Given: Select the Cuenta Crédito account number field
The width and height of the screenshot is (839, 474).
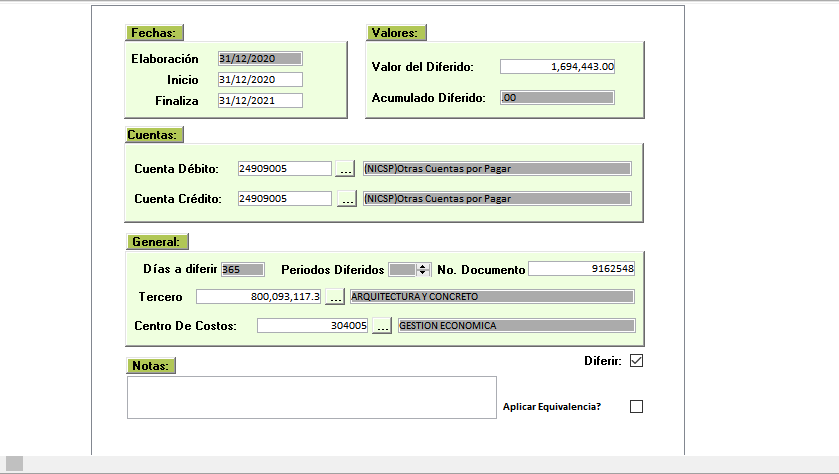Looking at the screenshot, I should coord(283,199).
